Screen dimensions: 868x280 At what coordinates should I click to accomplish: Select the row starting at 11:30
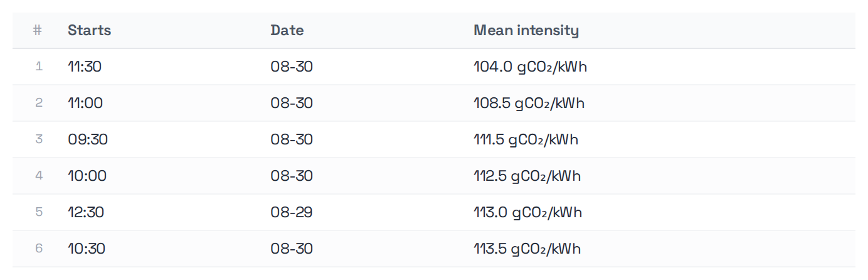[434, 67]
